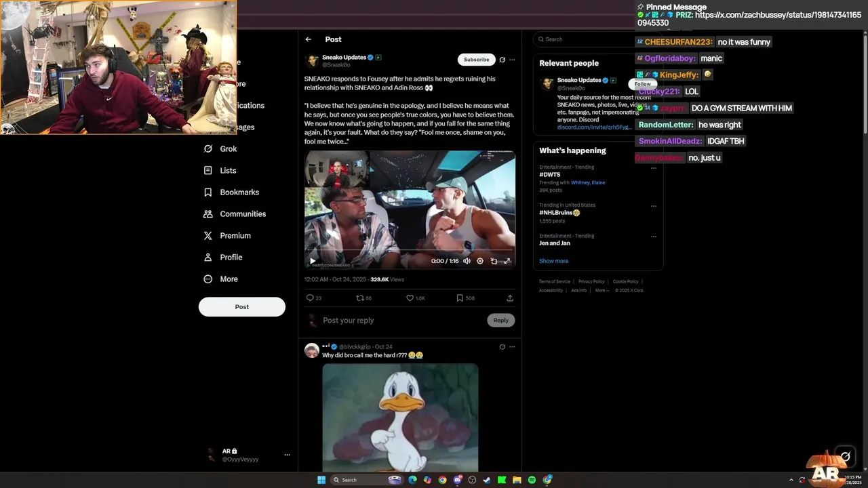Open Accessibility footer link
The image size is (868, 488).
click(551, 291)
